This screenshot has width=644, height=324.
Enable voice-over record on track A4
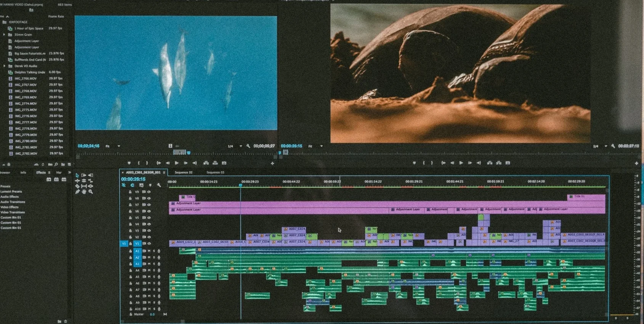159,271
